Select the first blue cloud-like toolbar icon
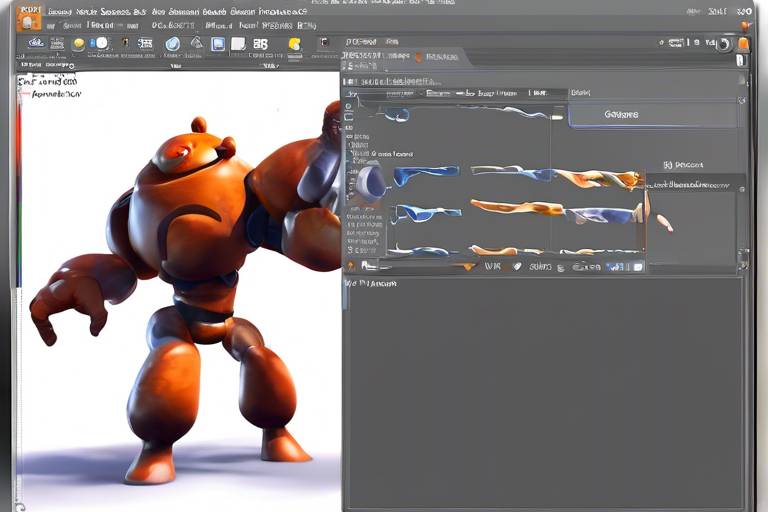Screen dimensions: 768x512 click(x=35, y=43)
